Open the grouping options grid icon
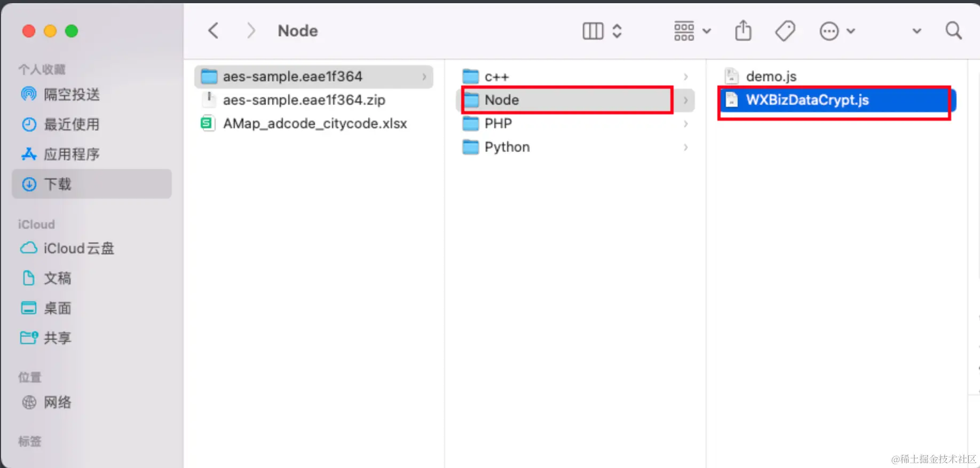This screenshot has width=980, height=468. tap(684, 31)
